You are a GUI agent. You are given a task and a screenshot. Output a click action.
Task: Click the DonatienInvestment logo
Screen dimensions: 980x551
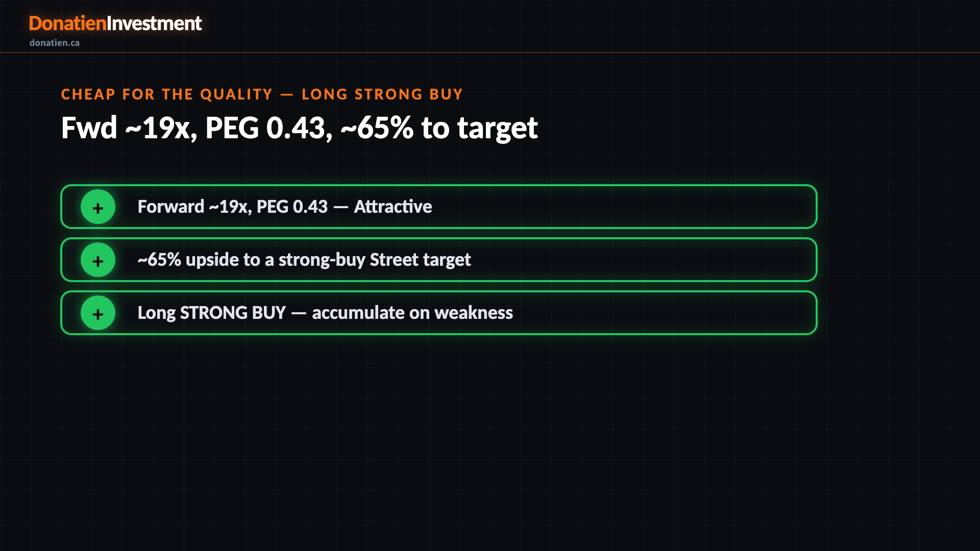click(x=115, y=23)
